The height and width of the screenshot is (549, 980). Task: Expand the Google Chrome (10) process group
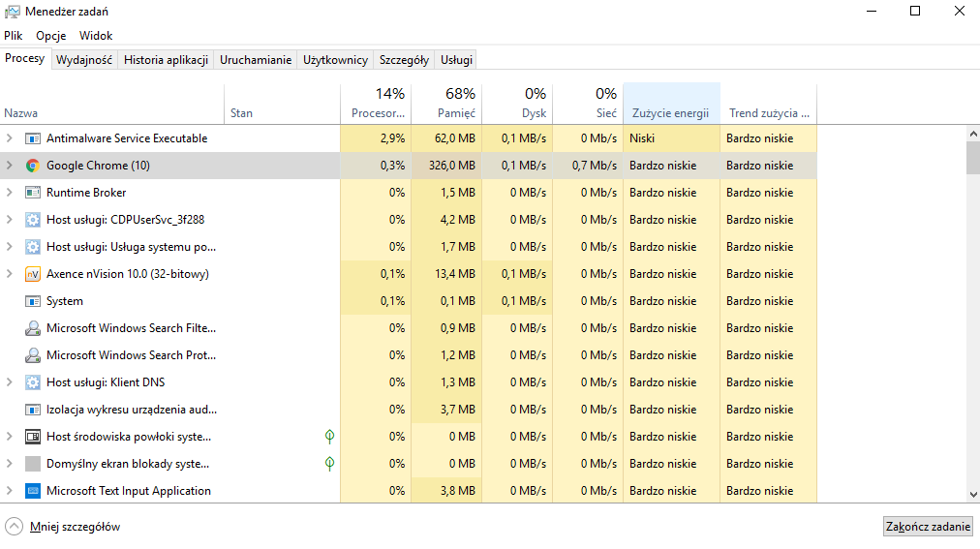point(10,166)
